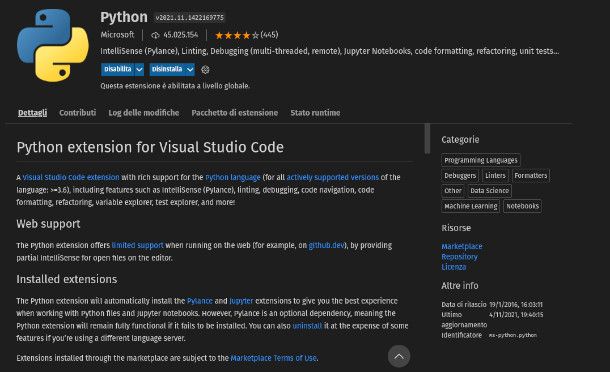Open the Stato runtime tab
This screenshot has height=372, width=610.
click(315, 113)
